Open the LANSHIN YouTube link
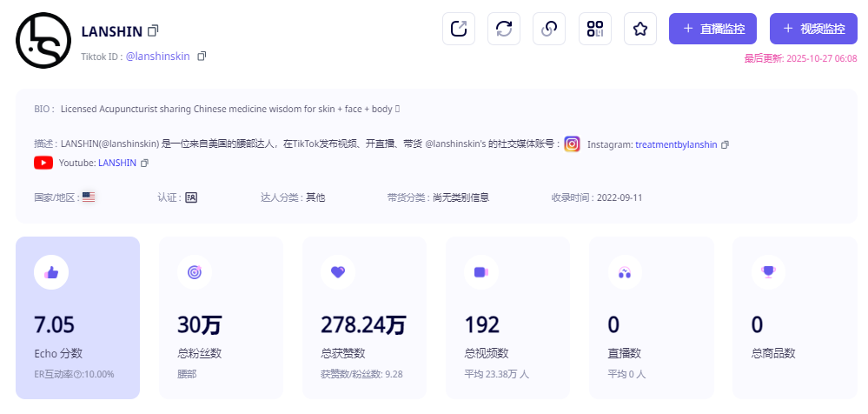Image resolution: width=868 pixels, height=414 pixels. pyautogui.click(x=117, y=163)
